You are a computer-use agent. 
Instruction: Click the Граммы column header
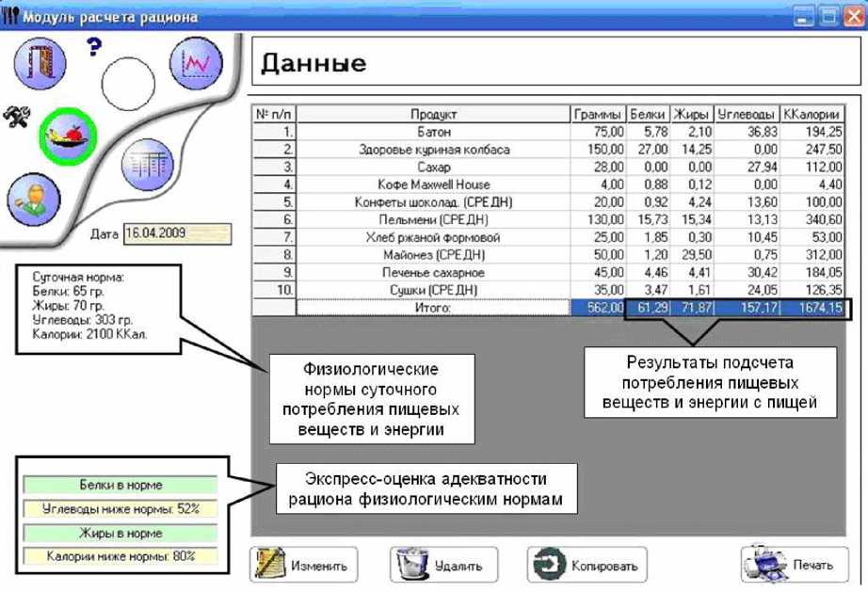tap(598, 115)
